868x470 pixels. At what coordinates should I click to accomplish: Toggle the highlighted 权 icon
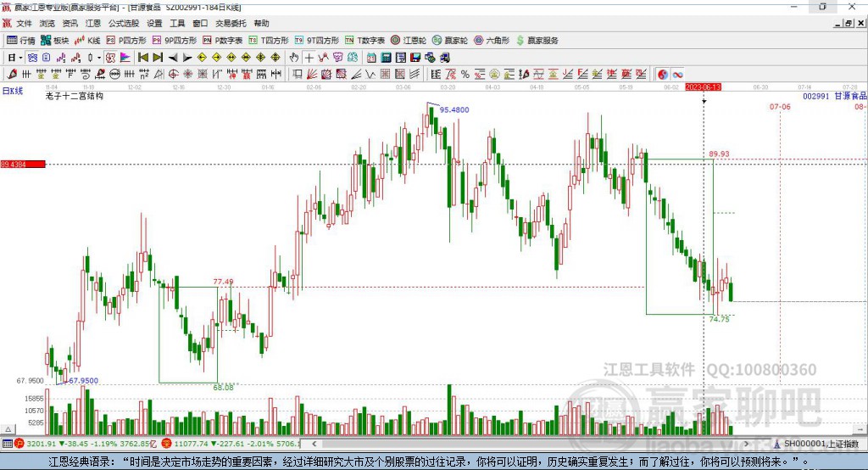pyautogui.click(x=110, y=58)
